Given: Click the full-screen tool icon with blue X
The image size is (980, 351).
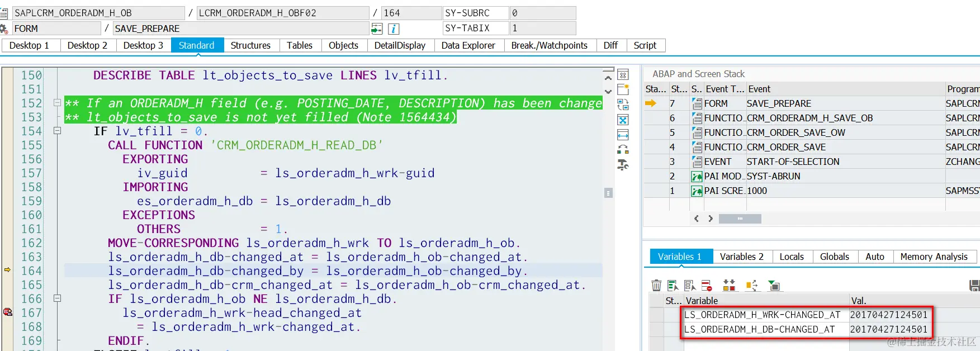Looking at the screenshot, I should click(x=623, y=120).
